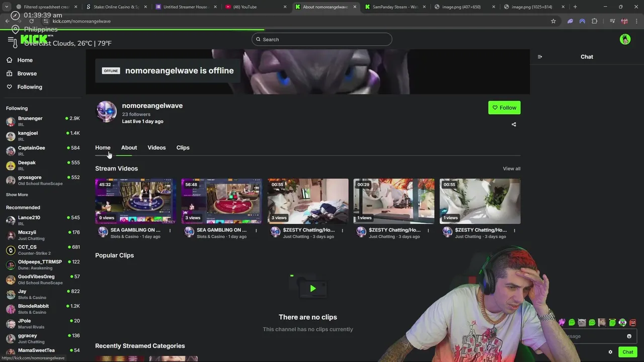Open options for the 00:29 video
Viewport: 644px width, 362px height.
[x=428, y=231]
